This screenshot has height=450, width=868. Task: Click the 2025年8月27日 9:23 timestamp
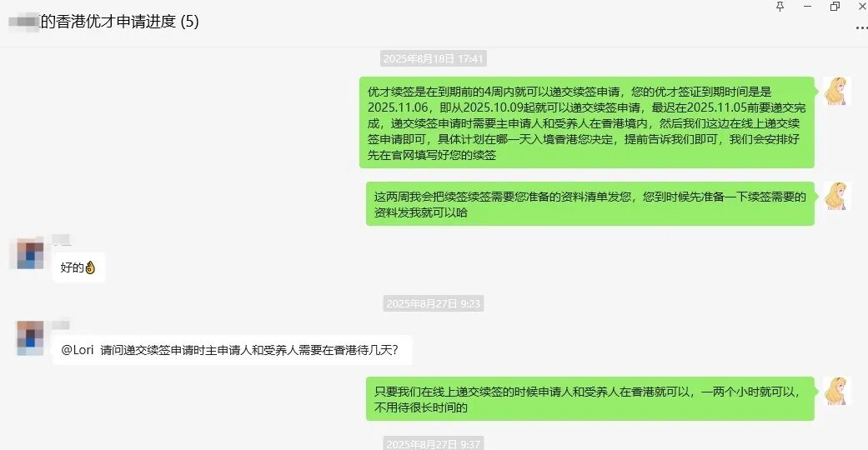click(434, 304)
